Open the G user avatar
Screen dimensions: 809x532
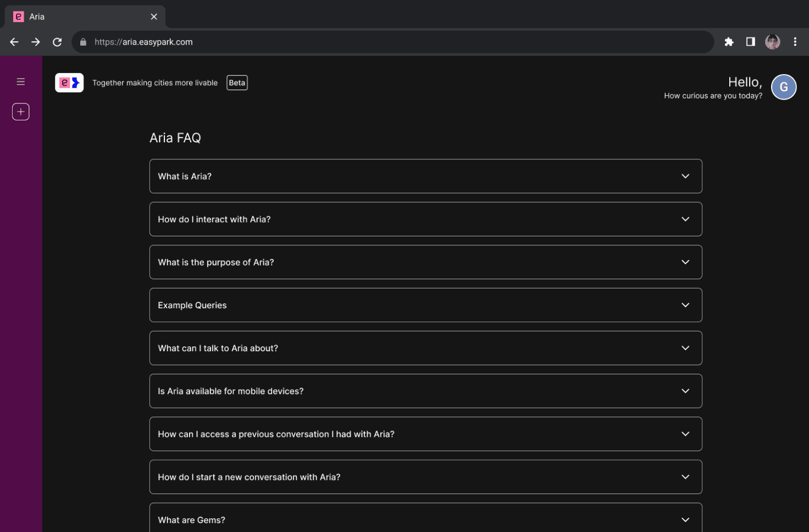(784, 87)
